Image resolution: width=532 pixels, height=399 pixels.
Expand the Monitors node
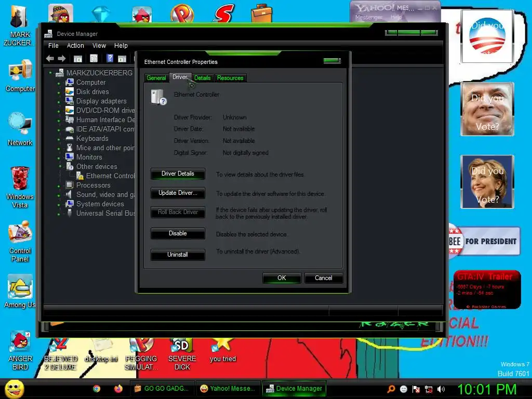tap(59, 157)
